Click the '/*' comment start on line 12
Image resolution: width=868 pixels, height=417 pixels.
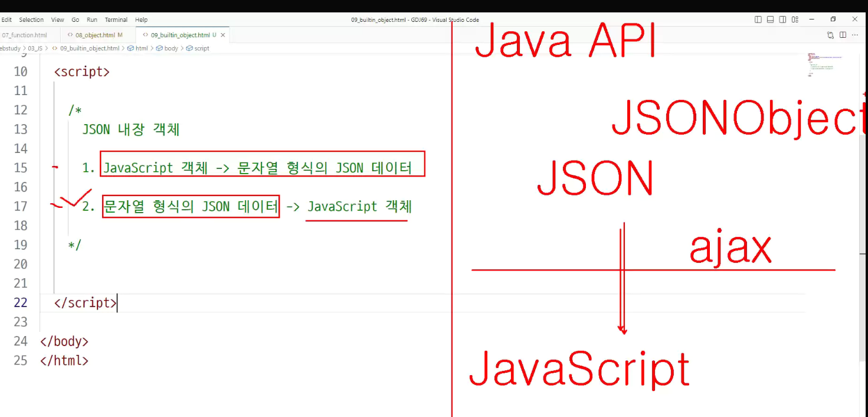(x=75, y=110)
